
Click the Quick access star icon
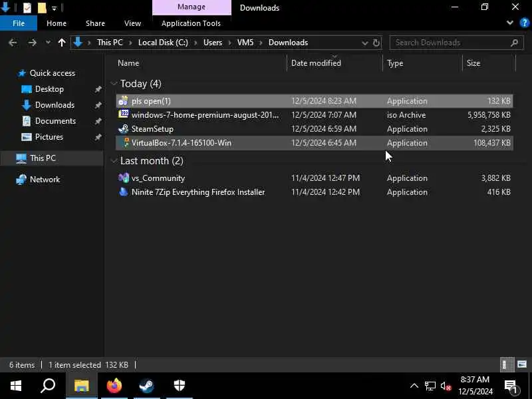22,73
